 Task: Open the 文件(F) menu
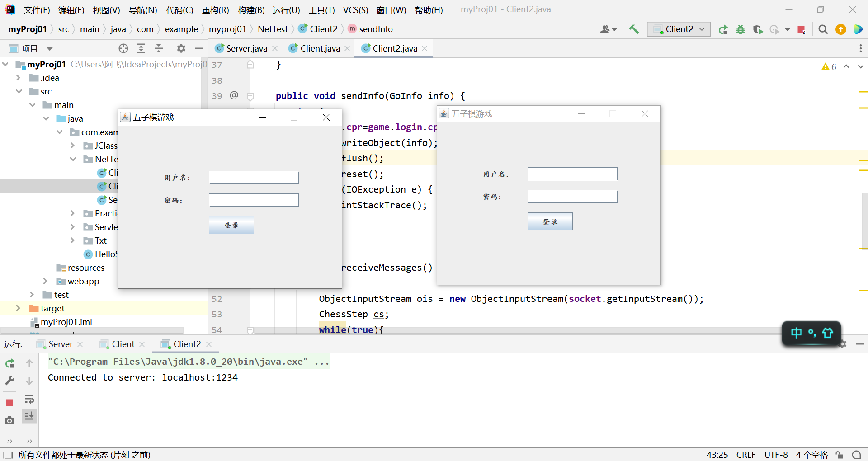coord(37,10)
